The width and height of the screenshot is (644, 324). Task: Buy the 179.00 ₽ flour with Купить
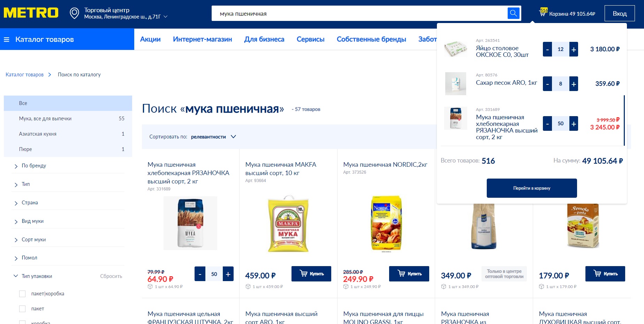605,274
